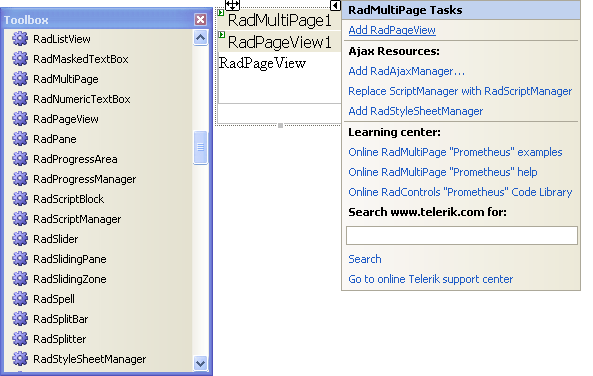This screenshot has height=376, width=593.
Task: Click the RadSlidingPane gear icon
Action: 20,259
